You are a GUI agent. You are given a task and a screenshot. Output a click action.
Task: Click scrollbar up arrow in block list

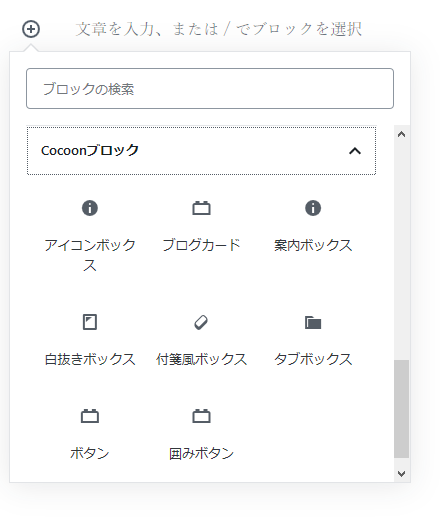[x=402, y=134]
